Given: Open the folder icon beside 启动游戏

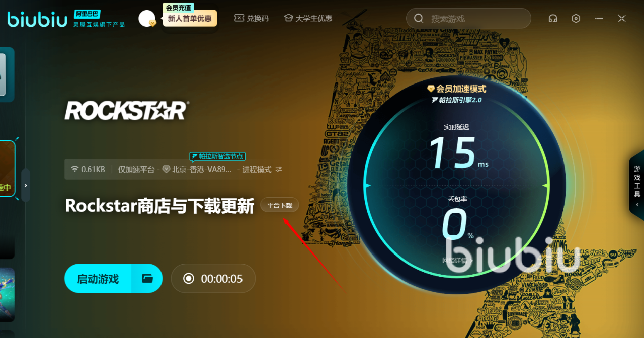Looking at the screenshot, I should pyautogui.click(x=147, y=278).
